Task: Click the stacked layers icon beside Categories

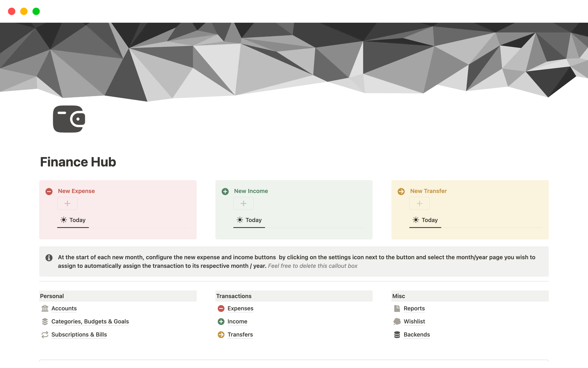Action: [x=45, y=321]
